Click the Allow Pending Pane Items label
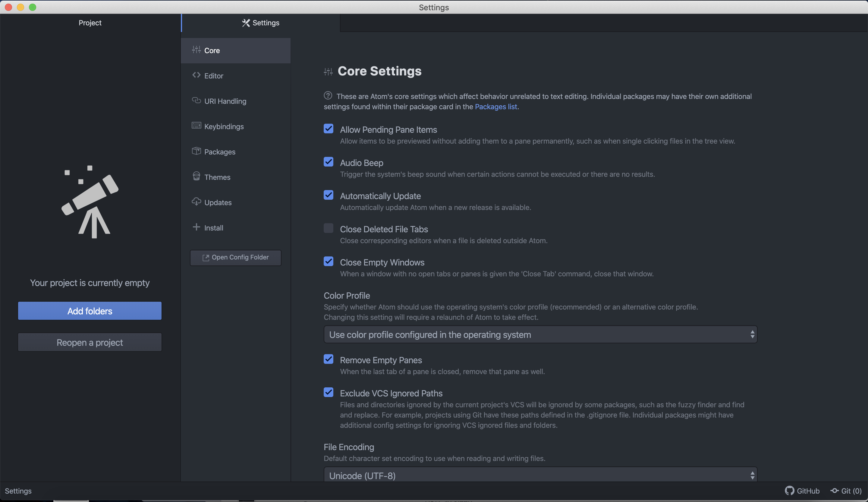Image resolution: width=868 pixels, height=502 pixels. click(388, 130)
